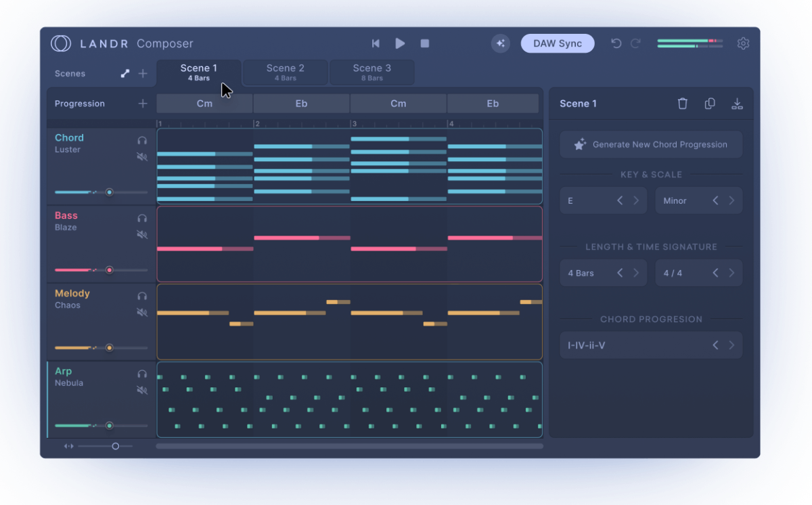Mute the Bass track
812x505 pixels.
pyautogui.click(x=142, y=235)
